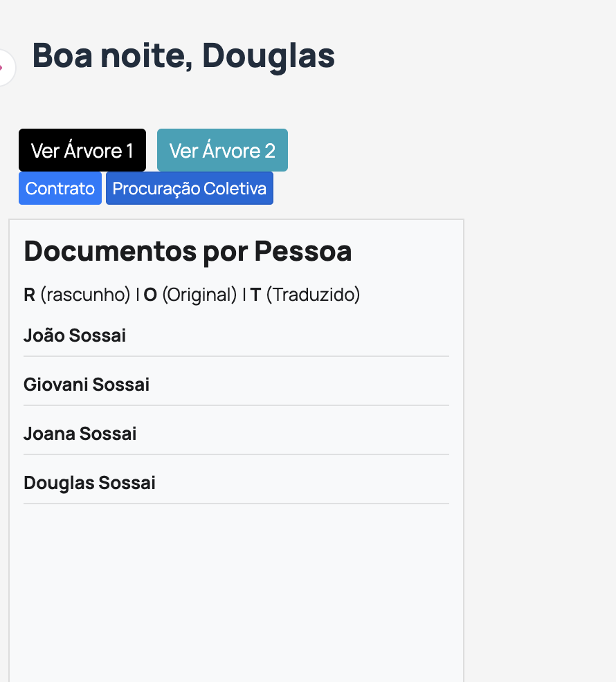Click the T (Traduzido) legend label

[305, 295]
